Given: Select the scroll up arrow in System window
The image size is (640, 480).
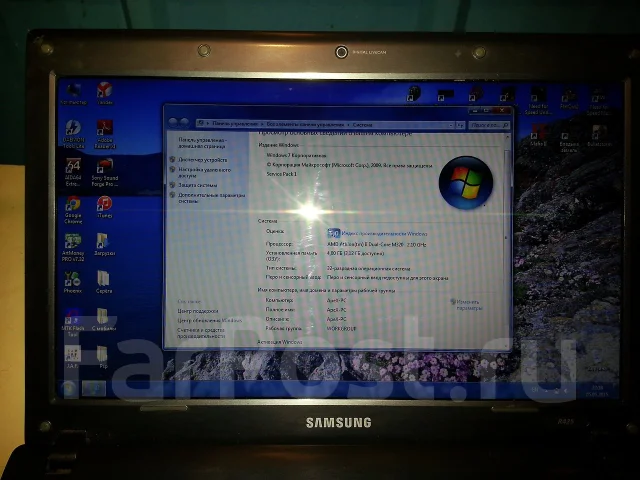Looking at the screenshot, I should (507, 137).
